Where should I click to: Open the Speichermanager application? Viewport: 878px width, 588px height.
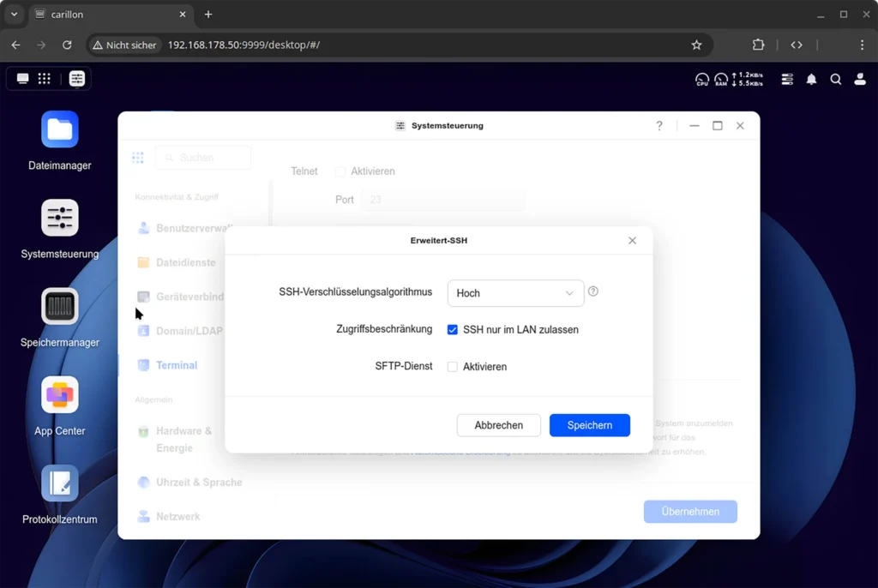coord(58,307)
